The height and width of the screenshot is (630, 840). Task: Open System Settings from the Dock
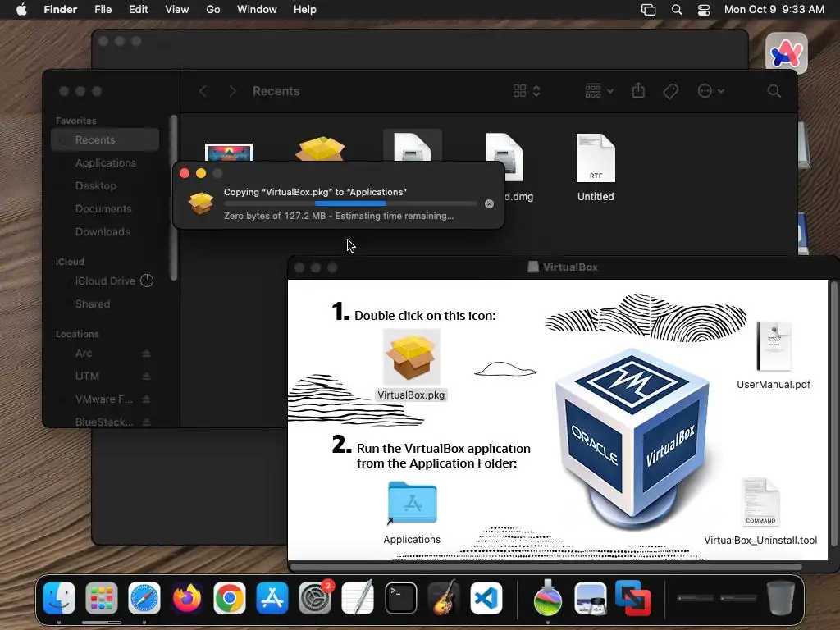coord(315,597)
